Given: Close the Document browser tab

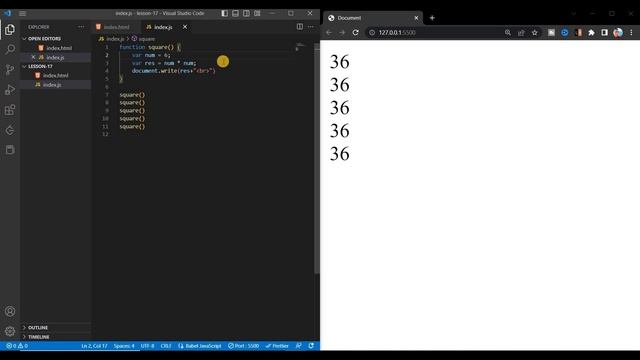Looking at the screenshot, I should pyautogui.click(x=416, y=18).
